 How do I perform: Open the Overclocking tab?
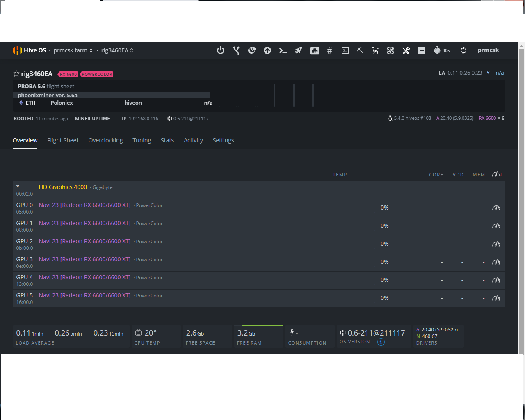(x=105, y=140)
